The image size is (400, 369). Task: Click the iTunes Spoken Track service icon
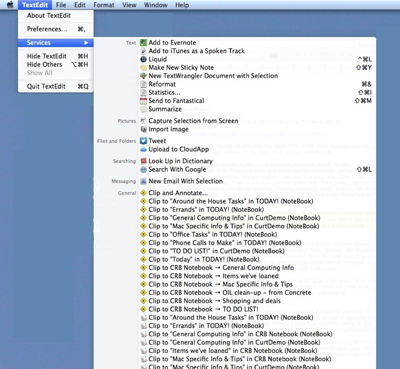point(143,51)
